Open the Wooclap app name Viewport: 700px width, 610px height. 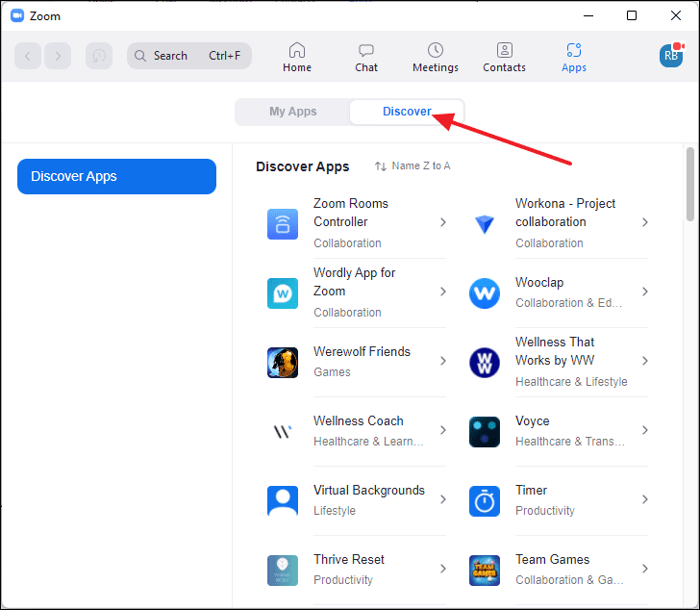pos(539,283)
